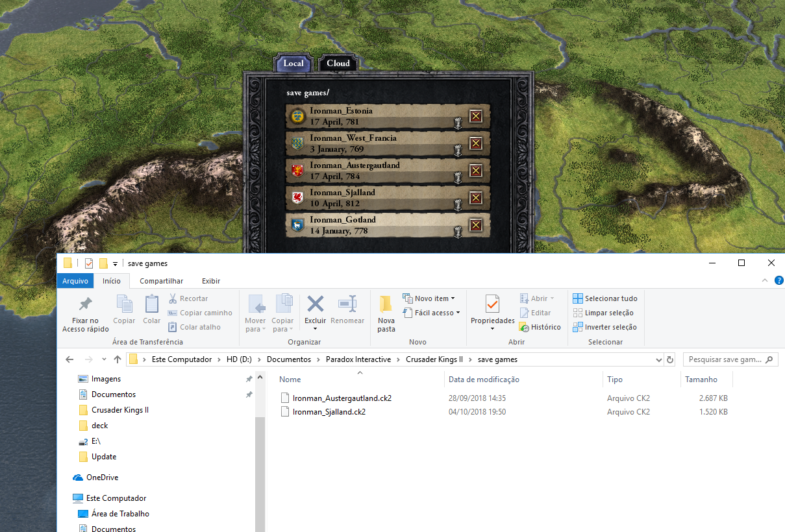Click Copiar caminho in the ribbon

click(200, 313)
